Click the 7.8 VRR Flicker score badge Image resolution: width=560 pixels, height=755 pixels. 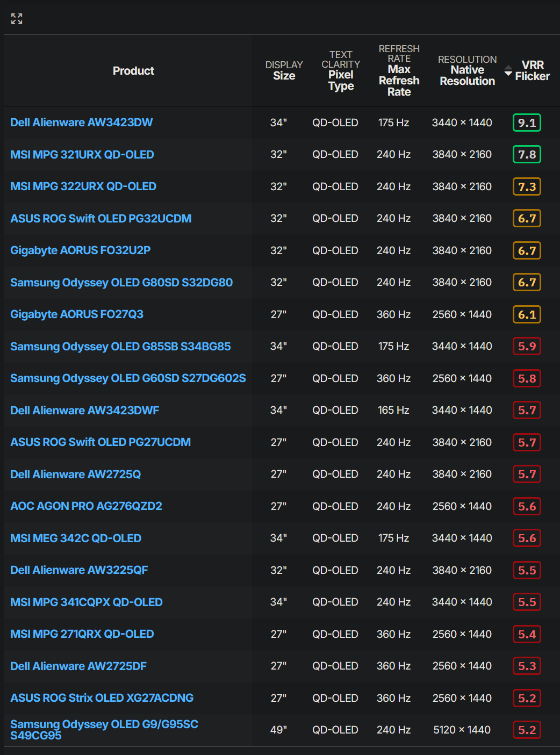(527, 155)
